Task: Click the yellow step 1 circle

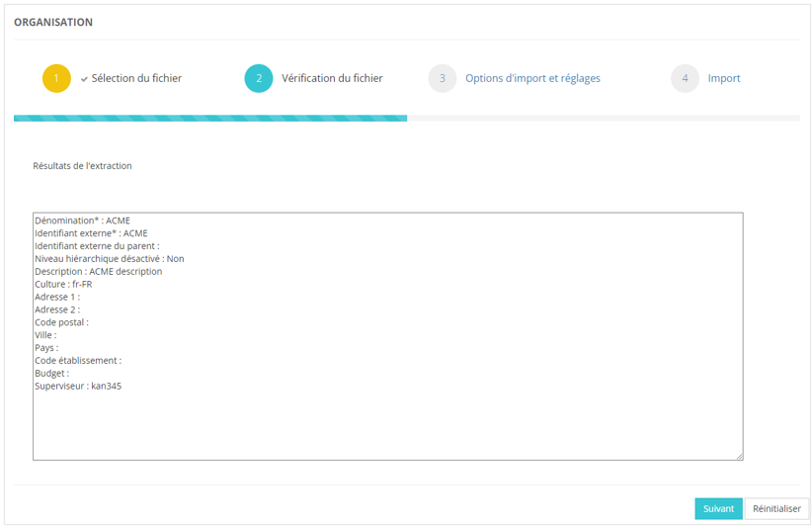Action: [x=56, y=78]
